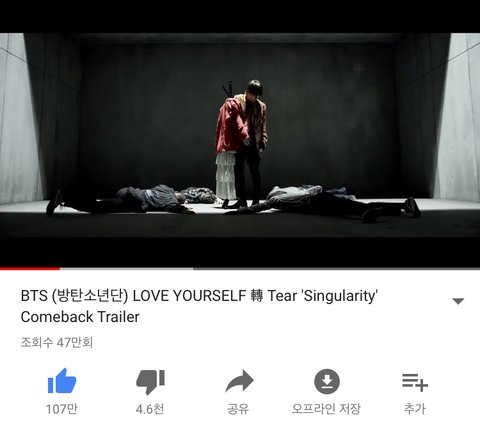Screen dimensions: 480x436
Task: Tap the black letterbox bar above the video
Action: click(x=240, y=16)
